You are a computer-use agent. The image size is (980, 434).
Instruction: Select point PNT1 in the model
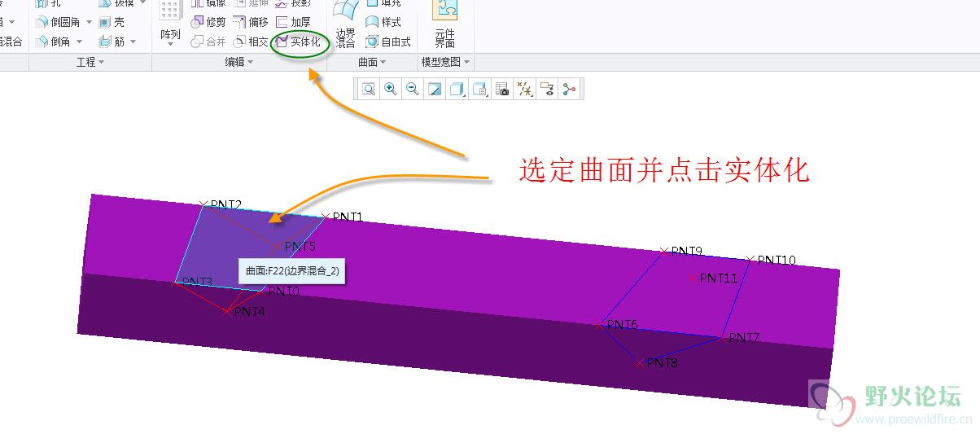point(326,217)
